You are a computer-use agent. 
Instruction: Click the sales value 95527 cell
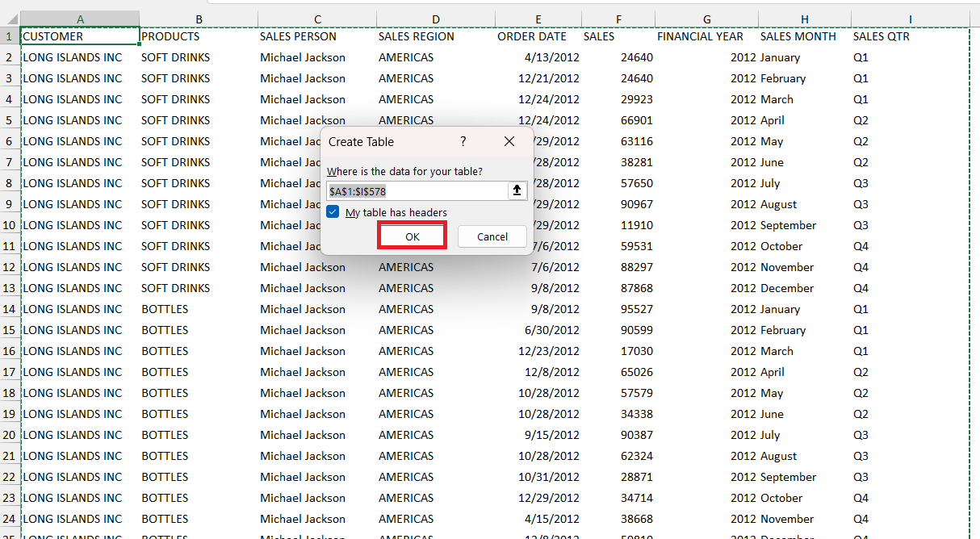pyautogui.click(x=618, y=309)
